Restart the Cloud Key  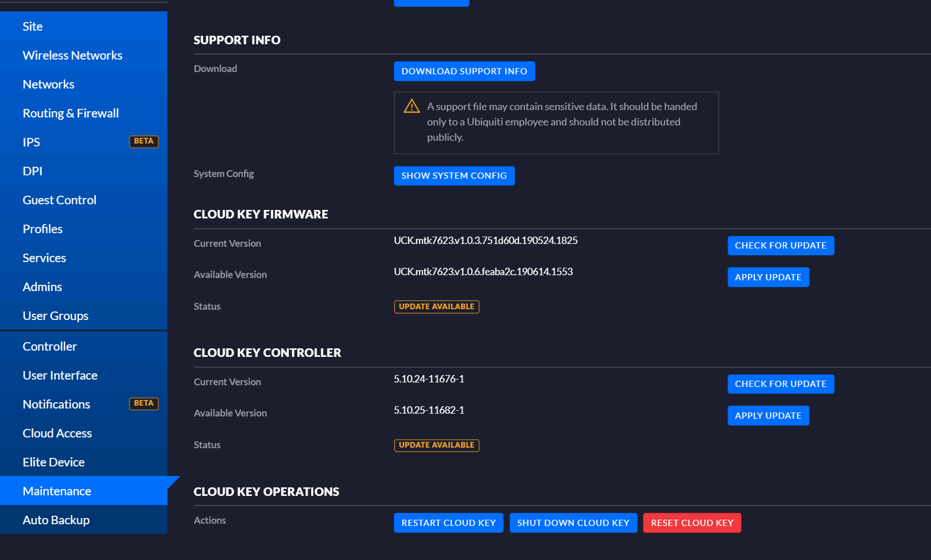click(x=448, y=523)
